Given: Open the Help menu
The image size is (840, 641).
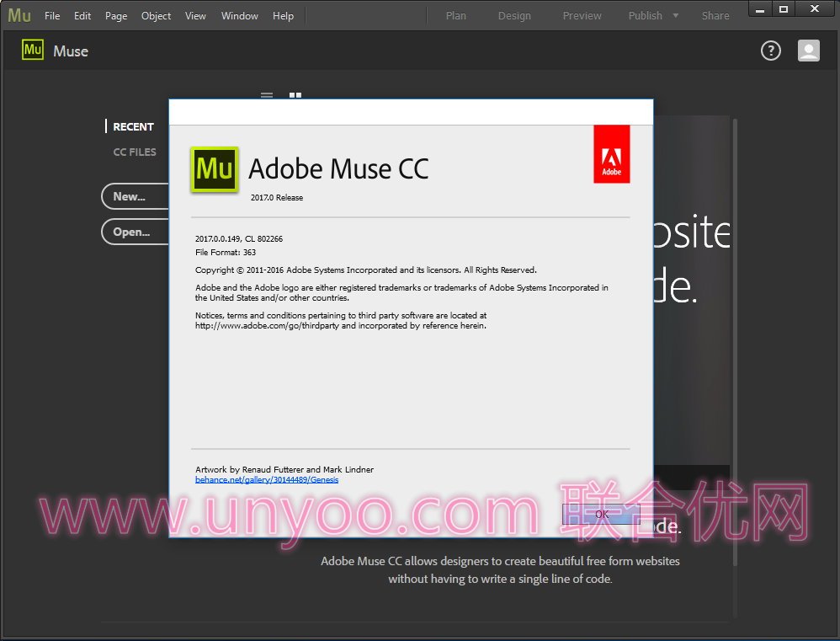Looking at the screenshot, I should tap(283, 16).
